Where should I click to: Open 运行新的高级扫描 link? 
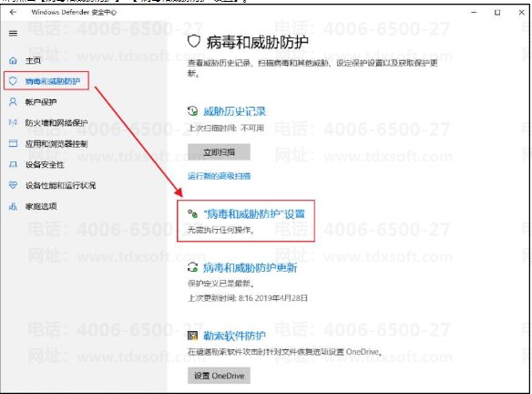(x=220, y=176)
